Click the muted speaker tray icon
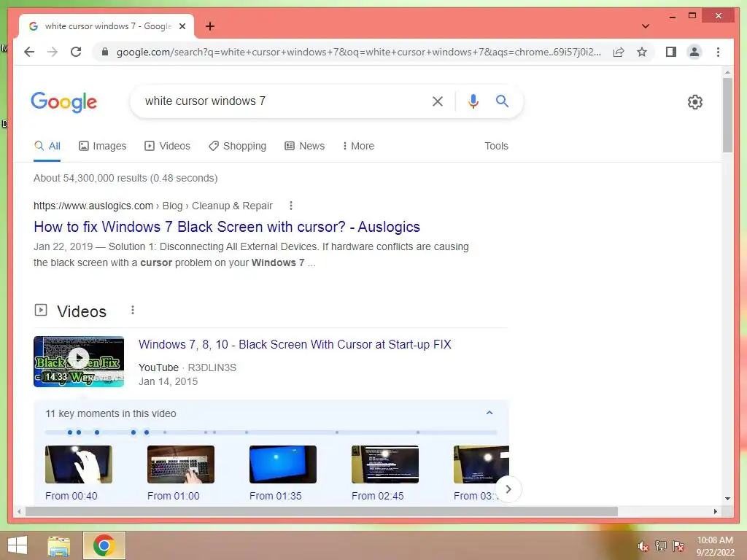This screenshot has height=560, width=747. click(643, 546)
